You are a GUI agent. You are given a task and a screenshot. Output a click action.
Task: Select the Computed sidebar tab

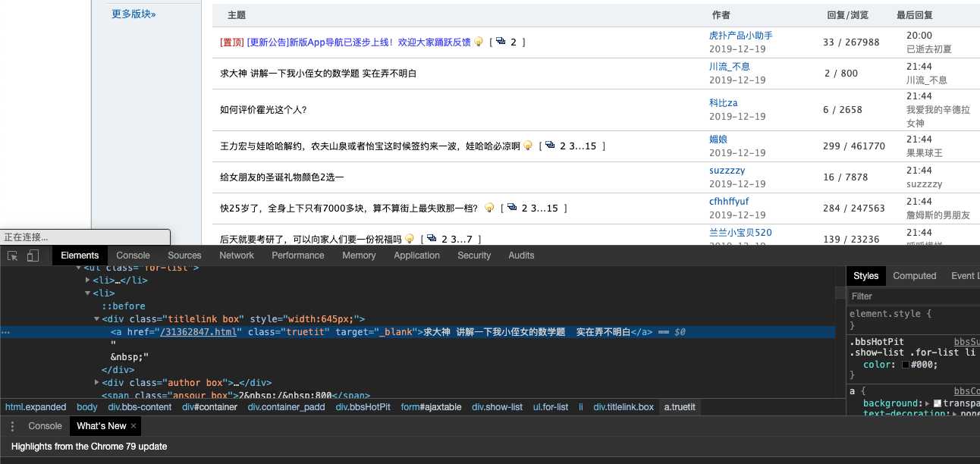click(x=914, y=276)
